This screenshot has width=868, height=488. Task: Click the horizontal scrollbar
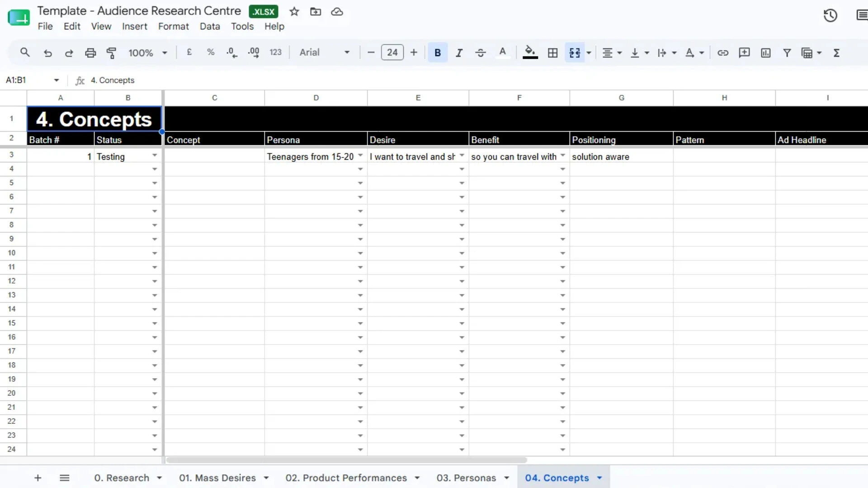coord(346,460)
